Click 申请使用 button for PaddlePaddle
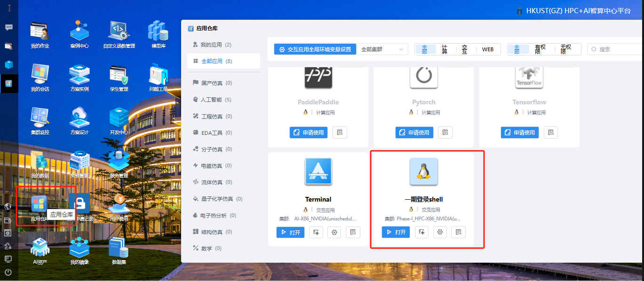644x281 pixels. (308, 133)
